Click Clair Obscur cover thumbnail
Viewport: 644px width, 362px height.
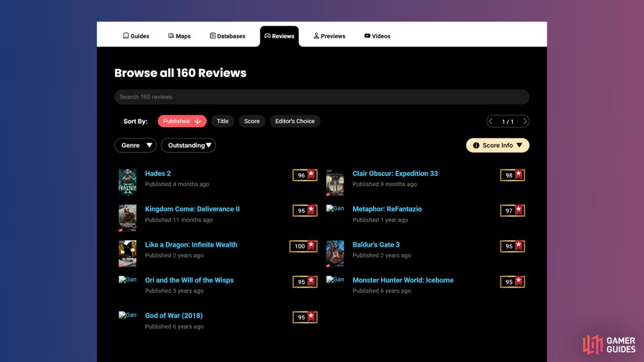pyautogui.click(x=335, y=182)
